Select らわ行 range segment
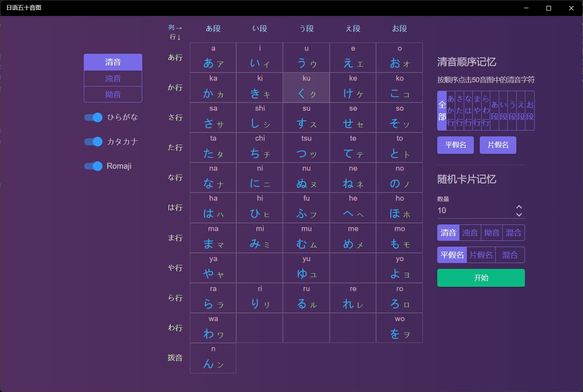The image size is (583, 392). [486, 111]
